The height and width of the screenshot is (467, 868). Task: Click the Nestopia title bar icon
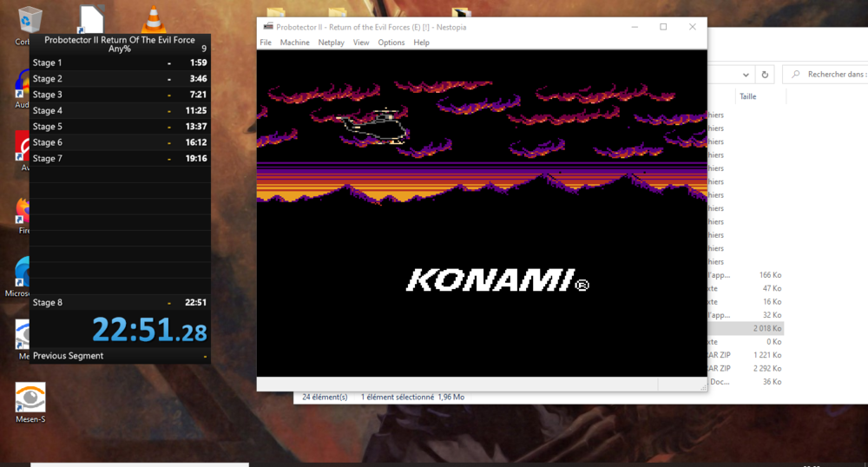pos(268,27)
